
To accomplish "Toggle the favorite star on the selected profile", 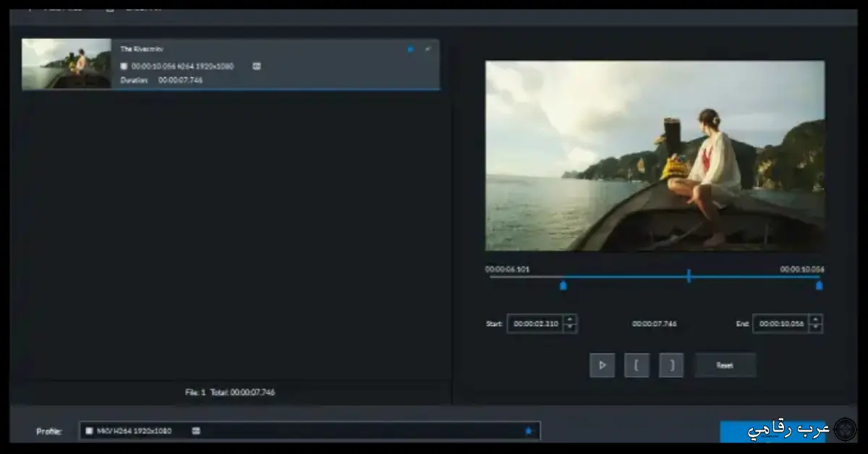I will click(529, 431).
